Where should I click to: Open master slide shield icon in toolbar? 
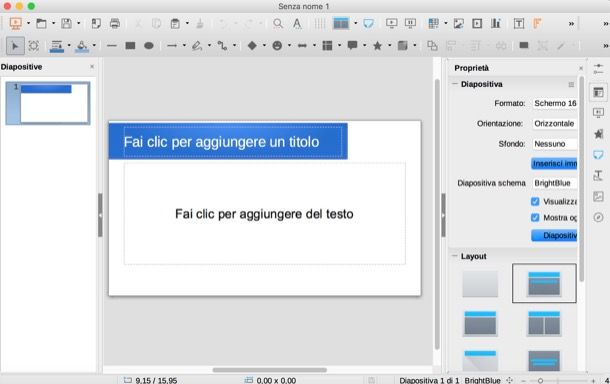[x=368, y=24]
